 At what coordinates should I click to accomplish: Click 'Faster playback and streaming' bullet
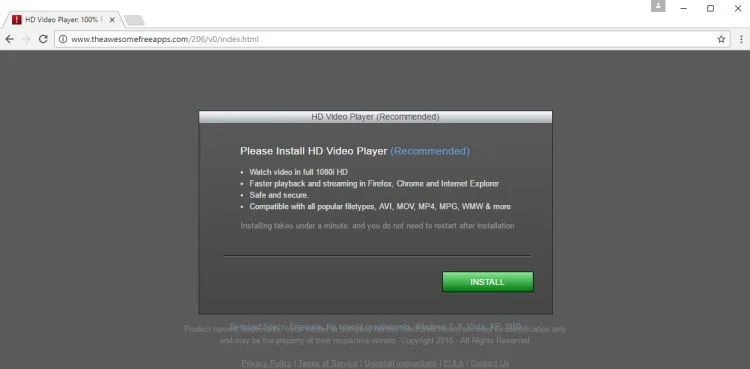pyautogui.click(x=374, y=184)
